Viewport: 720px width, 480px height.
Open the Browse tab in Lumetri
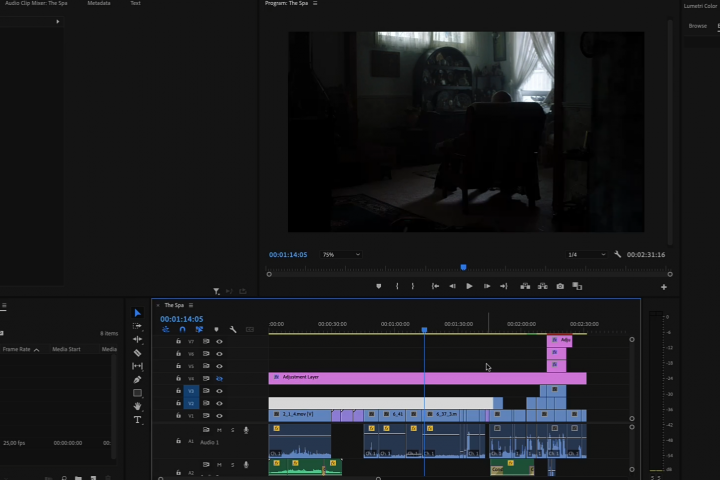(x=698, y=26)
